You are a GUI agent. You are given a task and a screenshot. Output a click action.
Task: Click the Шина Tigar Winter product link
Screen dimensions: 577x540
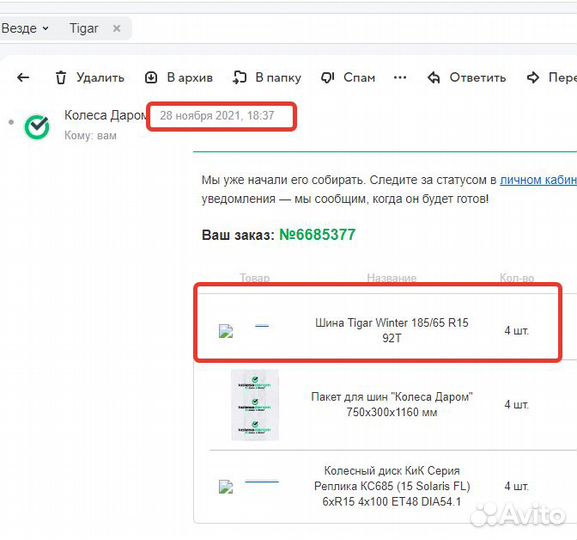(x=392, y=331)
